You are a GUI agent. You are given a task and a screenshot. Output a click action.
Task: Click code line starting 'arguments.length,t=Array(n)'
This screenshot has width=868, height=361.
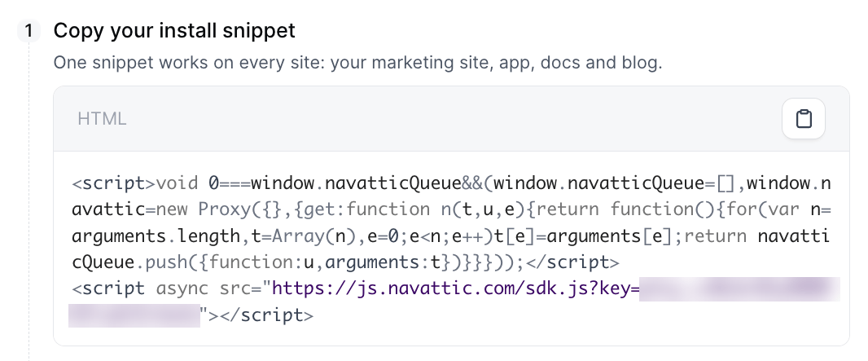coord(451,236)
